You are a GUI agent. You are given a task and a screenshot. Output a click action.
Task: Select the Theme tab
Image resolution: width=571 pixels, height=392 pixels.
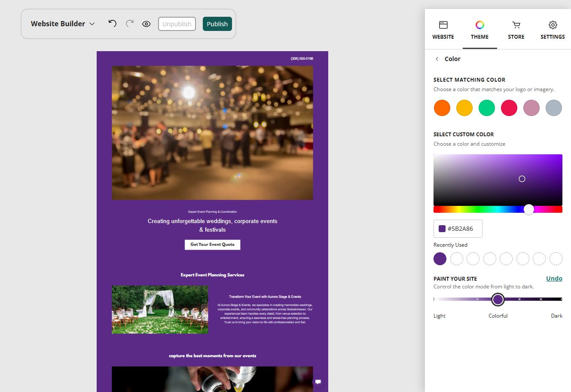[x=479, y=30]
